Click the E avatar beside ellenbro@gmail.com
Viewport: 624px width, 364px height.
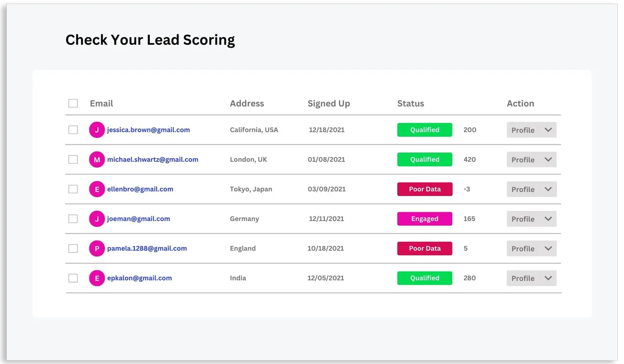tap(97, 189)
